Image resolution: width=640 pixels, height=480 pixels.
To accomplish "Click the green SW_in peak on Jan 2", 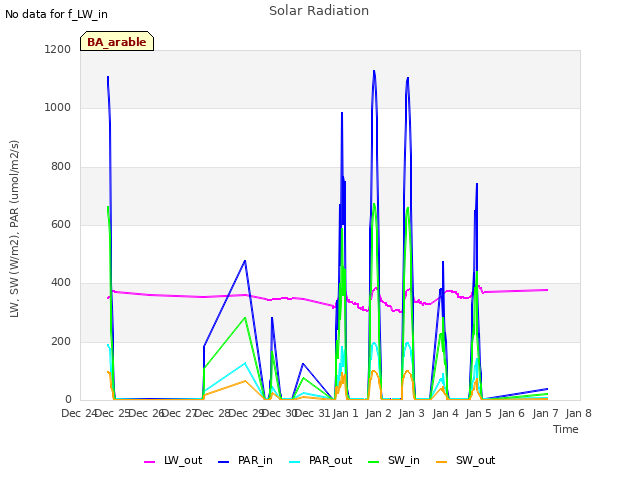I will pyautogui.click(x=374, y=204).
